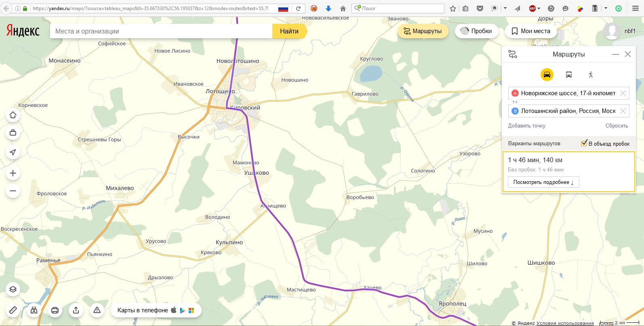This screenshot has height=326, width=644.
Task: Share the map via the share icon
Action: (x=76, y=310)
